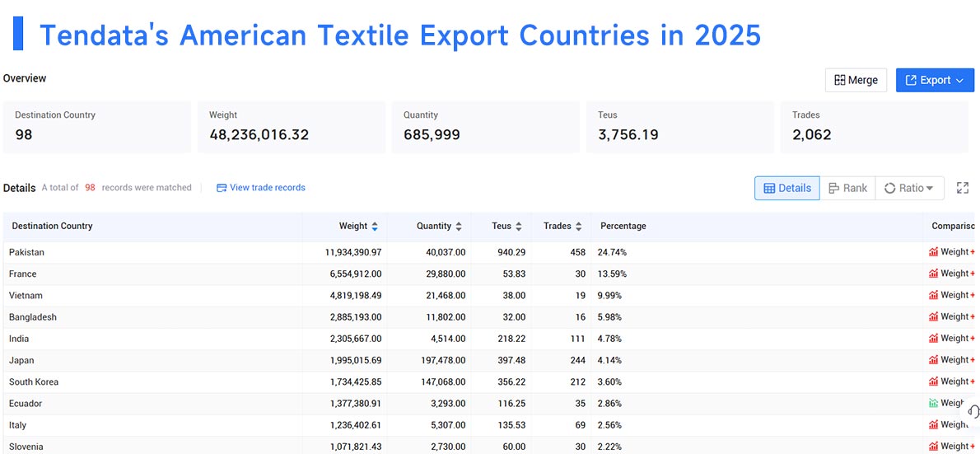The width and height of the screenshot is (980, 454).
Task: Click South Korea trades value 212
Action: 577,381
